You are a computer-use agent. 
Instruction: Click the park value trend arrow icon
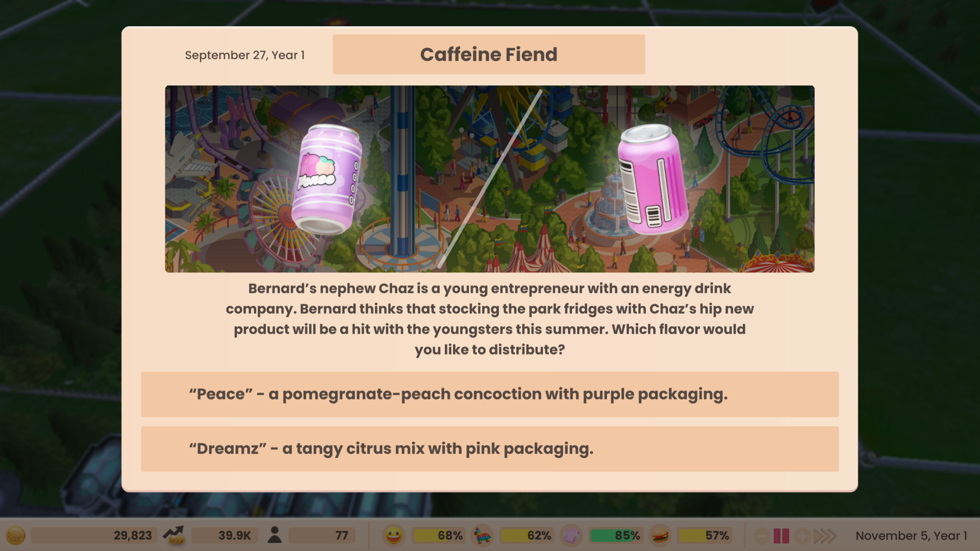[x=174, y=535]
